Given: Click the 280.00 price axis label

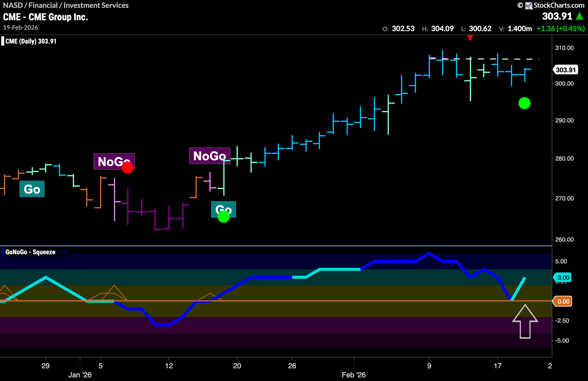Looking at the screenshot, I should pyautogui.click(x=564, y=158).
